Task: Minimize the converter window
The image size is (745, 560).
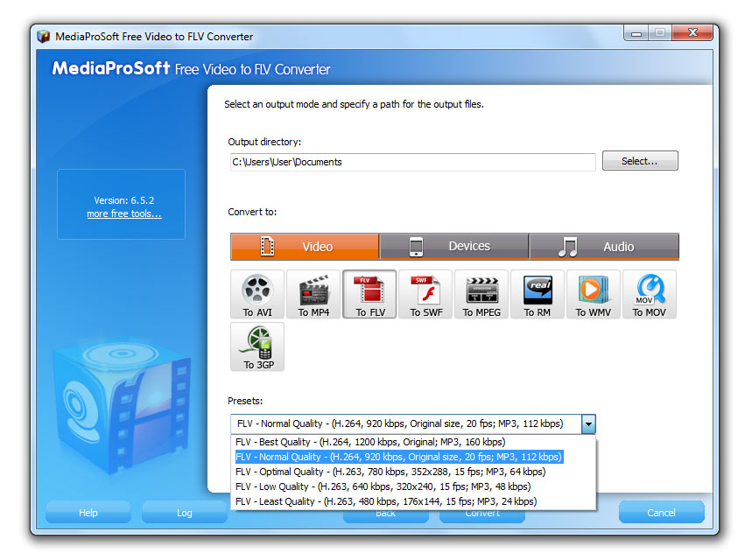Action: coord(636,33)
